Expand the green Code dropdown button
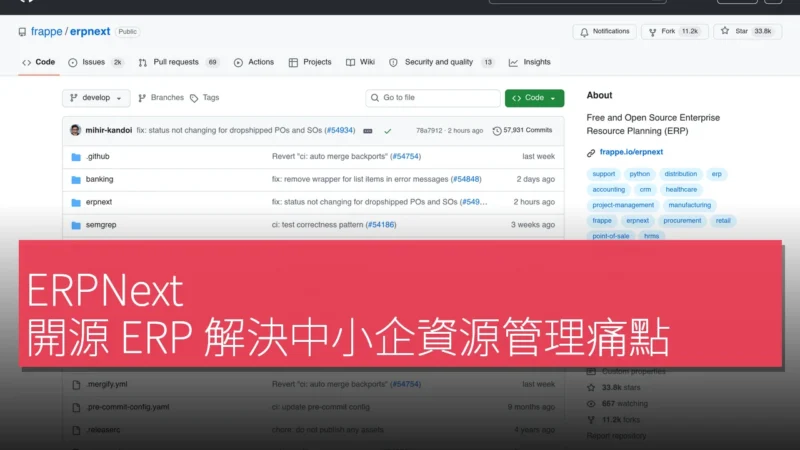 [x=534, y=98]
